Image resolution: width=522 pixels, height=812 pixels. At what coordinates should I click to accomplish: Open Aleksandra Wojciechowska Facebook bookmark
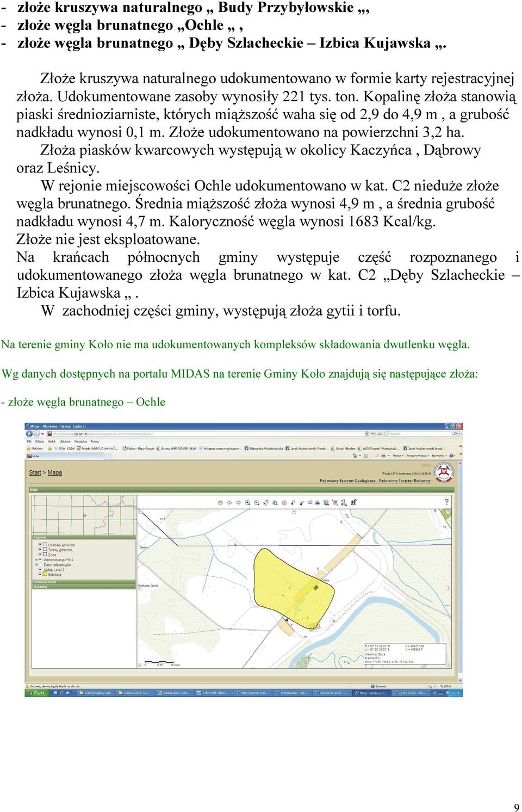[x=264, y=448]
